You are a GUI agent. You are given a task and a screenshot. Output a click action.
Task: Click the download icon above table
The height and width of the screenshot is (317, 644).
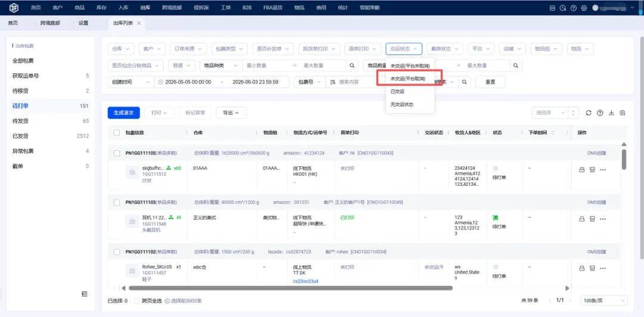611,113
